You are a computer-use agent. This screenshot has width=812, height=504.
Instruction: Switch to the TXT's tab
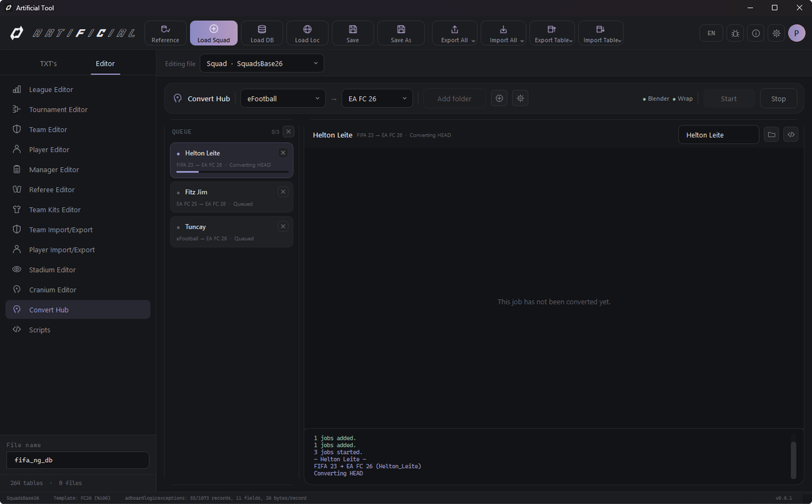coord(48,64)
